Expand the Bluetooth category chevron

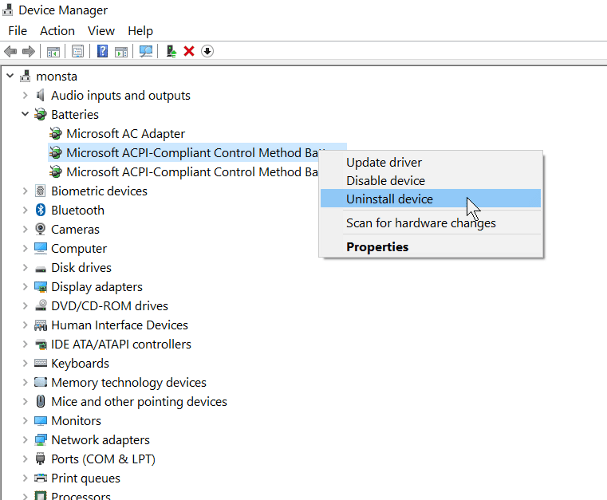(x=25, y=210)
